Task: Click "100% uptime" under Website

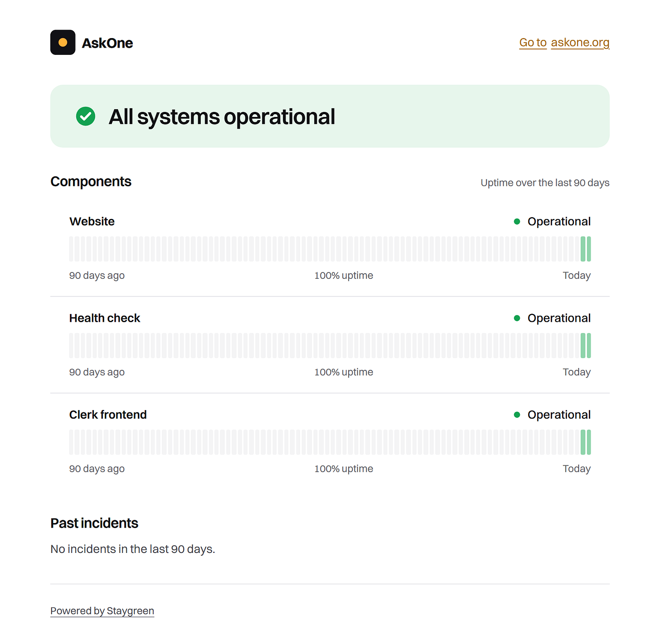Action: pyautogui.click(x=344, y=276)
